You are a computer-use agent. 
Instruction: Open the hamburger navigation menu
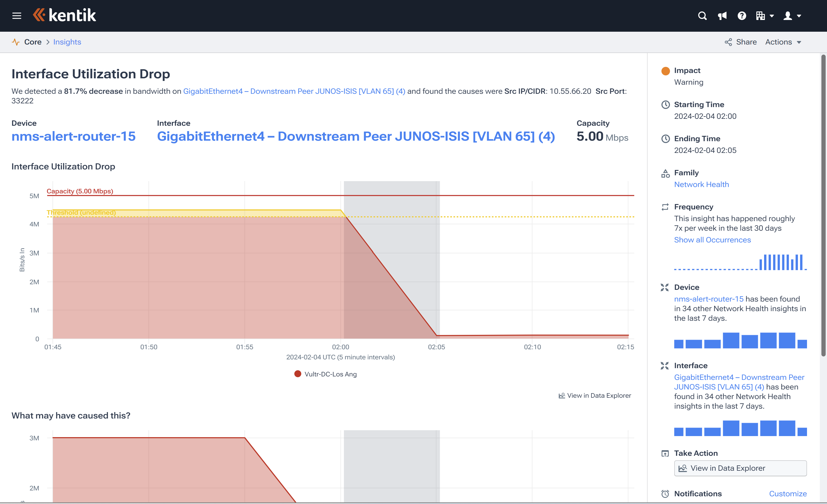(17, 16)
